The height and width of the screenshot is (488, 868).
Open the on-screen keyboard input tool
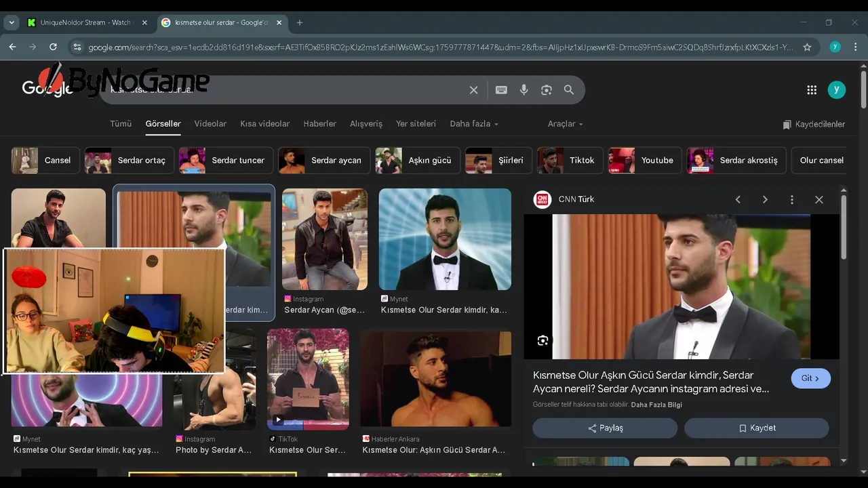pyautogui.click(x=501, y=89)
